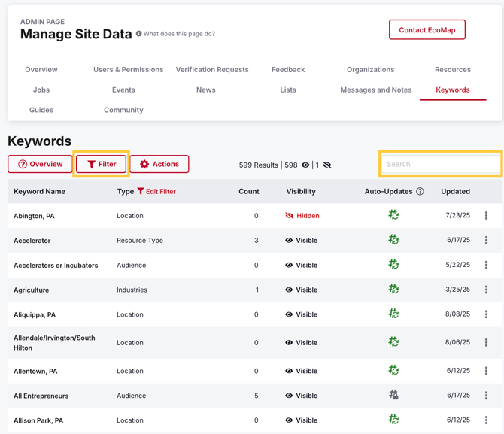Image resolution: width=504 pixels, height=434 pixels.
Task: Click the Auto-Updates help question icon
Action: coord(420,192)
